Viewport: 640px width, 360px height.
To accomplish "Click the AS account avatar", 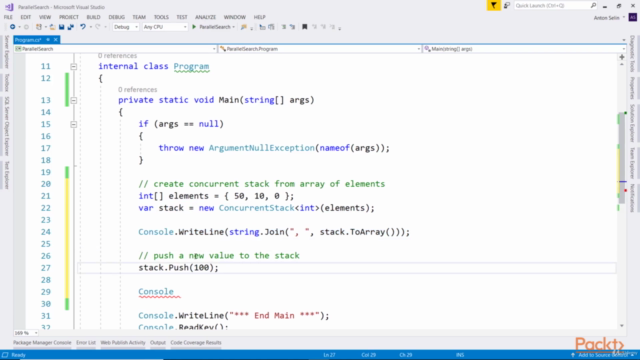I will pos(633,17).
